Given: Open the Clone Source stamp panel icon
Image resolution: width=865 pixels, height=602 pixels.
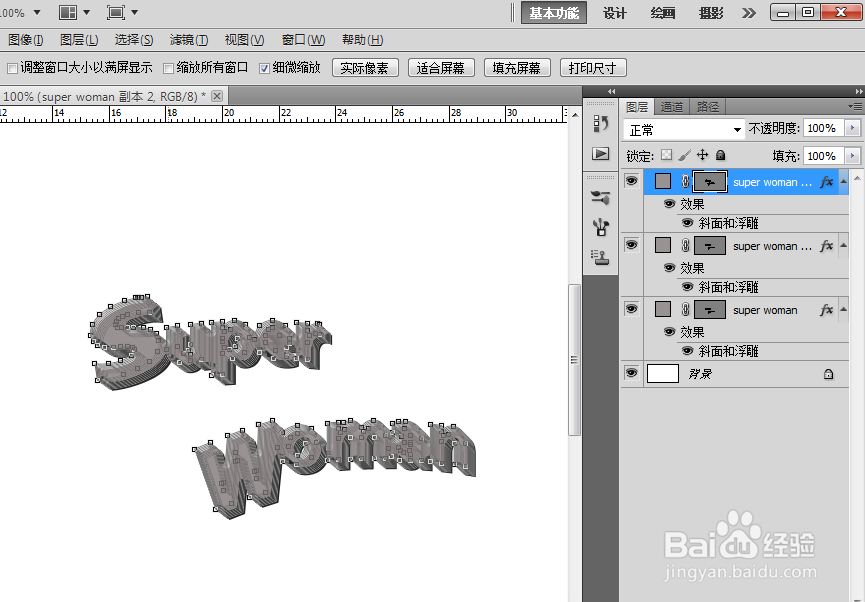Looking at the screenshot, I should (601, 257).
